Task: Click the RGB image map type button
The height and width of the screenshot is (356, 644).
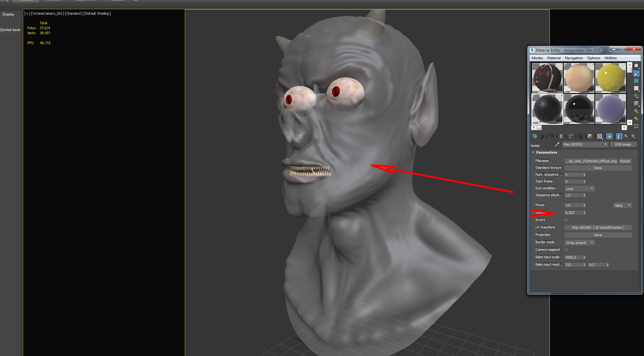Action: coord(623,144)
